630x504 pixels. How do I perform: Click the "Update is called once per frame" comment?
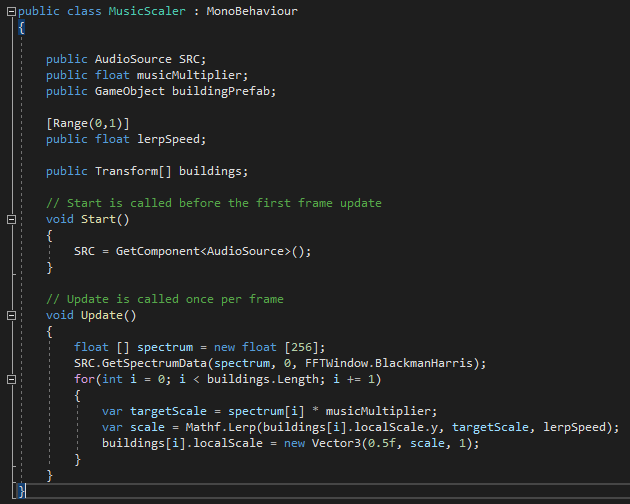(x=165, y=299)
